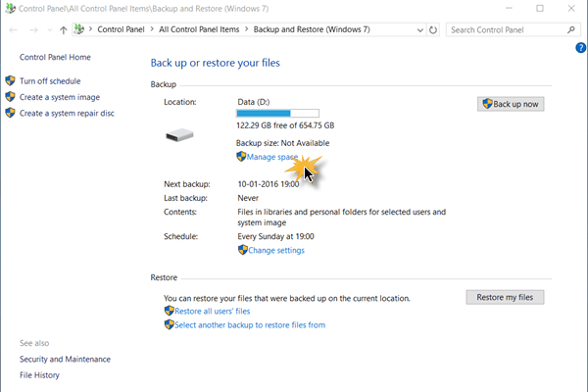Click the Refresh icon in address bar
This screenshot has height=392, width=588.
[433, 30]
